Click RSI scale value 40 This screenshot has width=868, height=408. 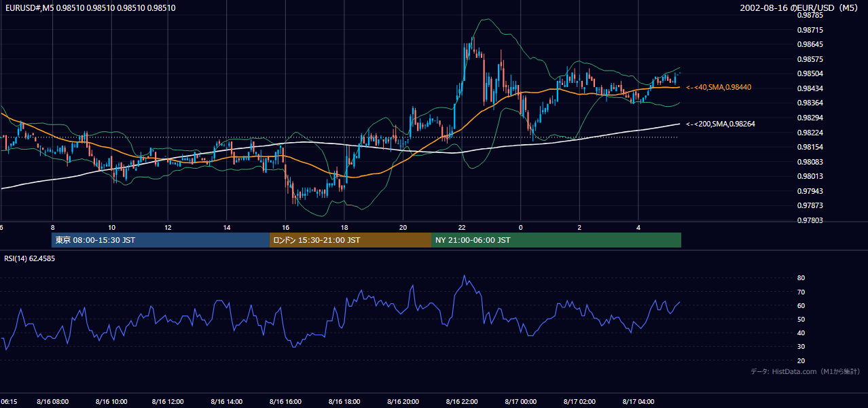(801, 333)
